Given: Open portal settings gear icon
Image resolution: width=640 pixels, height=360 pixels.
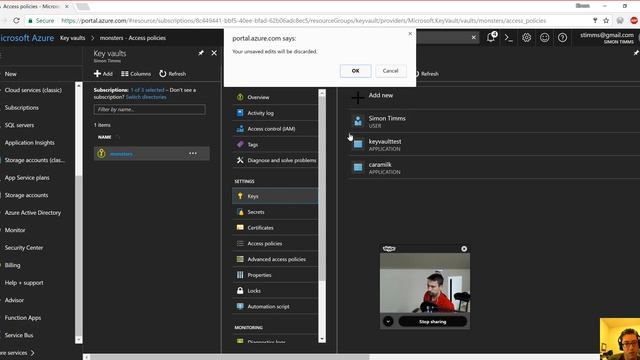Looking at the screenshot, I should (x=527, y=38).
